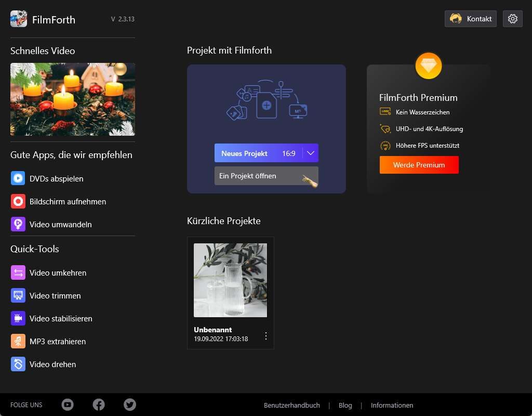532x416 pixels.
Task: Click the Video trimmen icon
Action: coord(18,295)
